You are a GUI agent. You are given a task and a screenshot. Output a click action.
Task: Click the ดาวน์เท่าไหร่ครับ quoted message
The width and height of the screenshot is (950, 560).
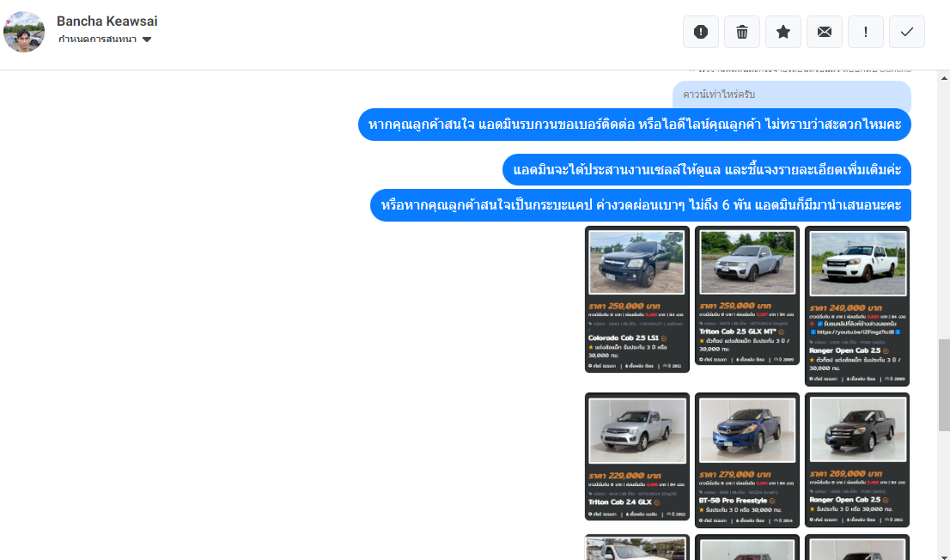point(791,94)
